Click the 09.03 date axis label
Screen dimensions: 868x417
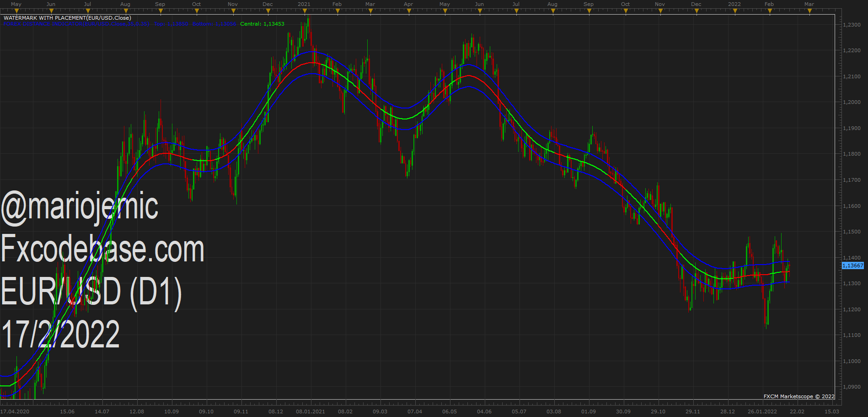[x=380, y=412]
